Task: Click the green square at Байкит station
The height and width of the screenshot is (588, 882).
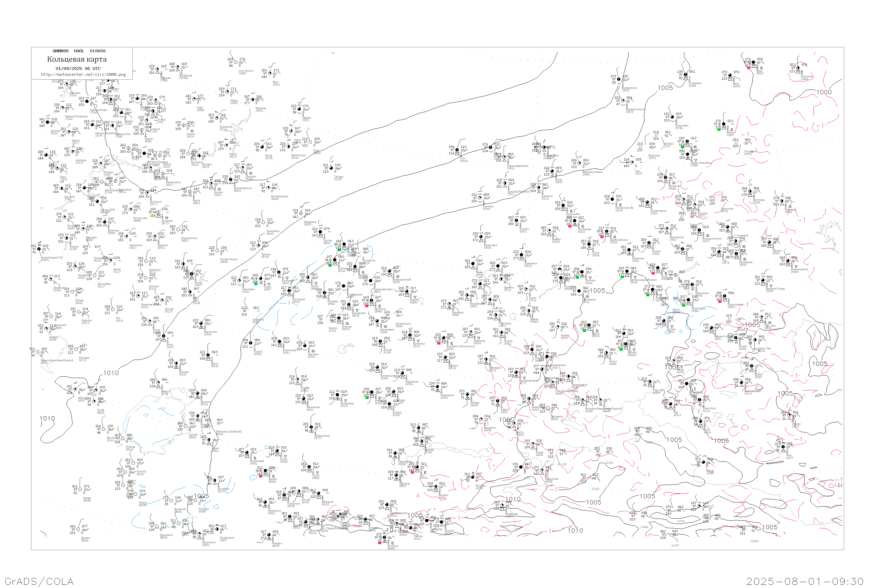Action: pyautogui.click(x=719, y=129)
